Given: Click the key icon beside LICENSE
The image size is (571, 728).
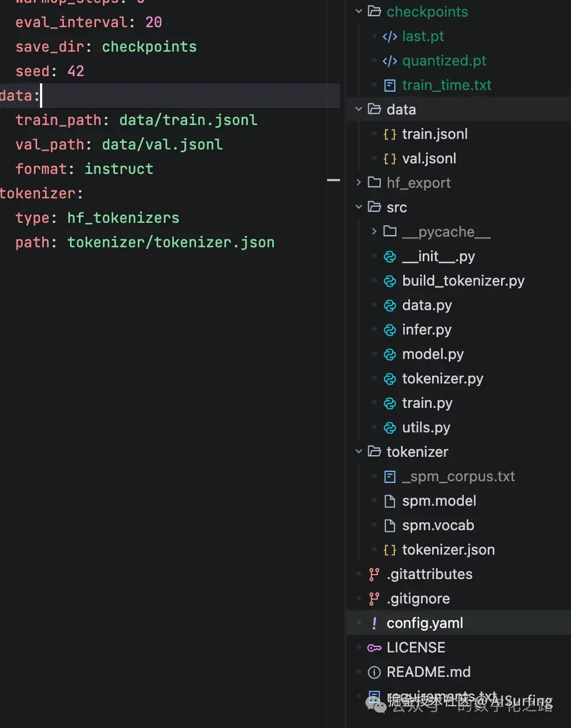Looking at the screenshot, I should pyautogui.click(x=374, y=647).
